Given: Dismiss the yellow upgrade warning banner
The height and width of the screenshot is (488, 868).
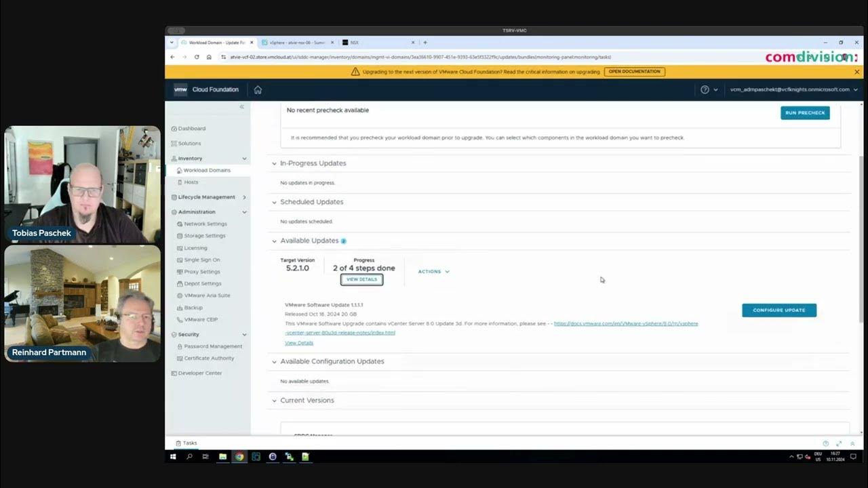Looking at the screenshot, I should pyautogui.click(x=856, y=72).
